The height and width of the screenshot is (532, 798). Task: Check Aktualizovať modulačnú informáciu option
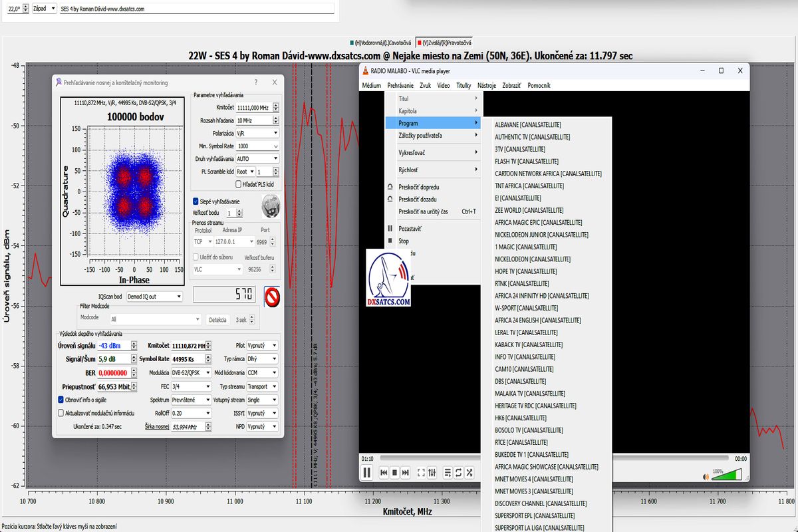coord(61,413)
